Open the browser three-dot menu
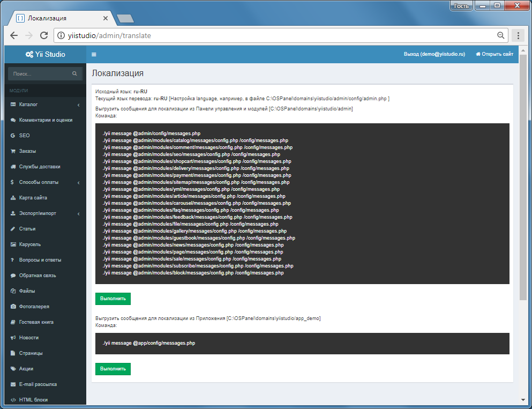 (x=518, y=35)
